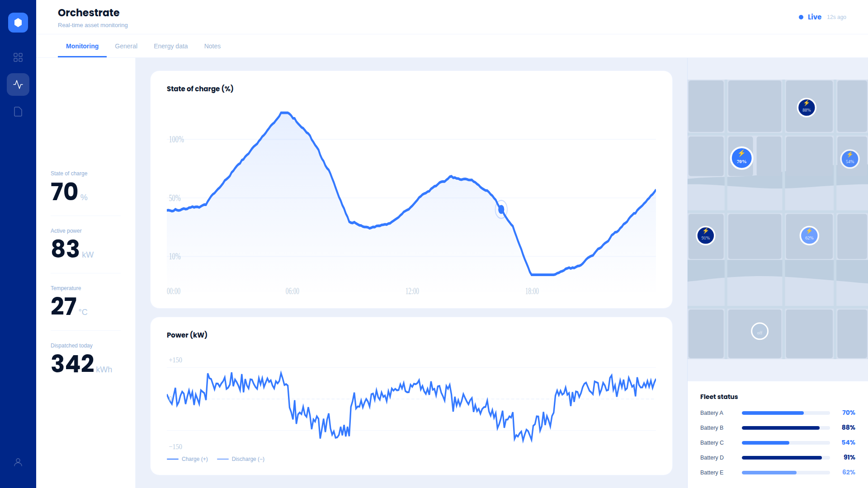Screen dimensions: 868x488
Task: Select the 54% battery marker on the map
Action: 850,159
